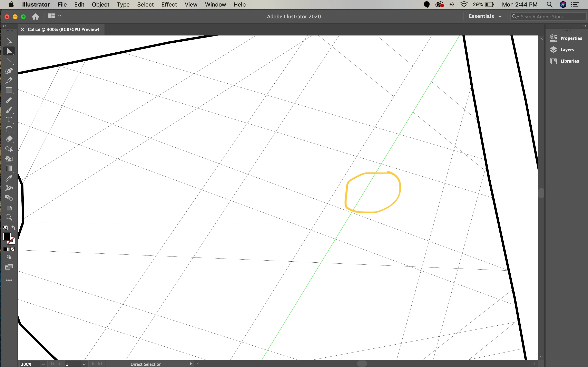Select the Eraser tool
588x367 pixels.
point(9,139)
